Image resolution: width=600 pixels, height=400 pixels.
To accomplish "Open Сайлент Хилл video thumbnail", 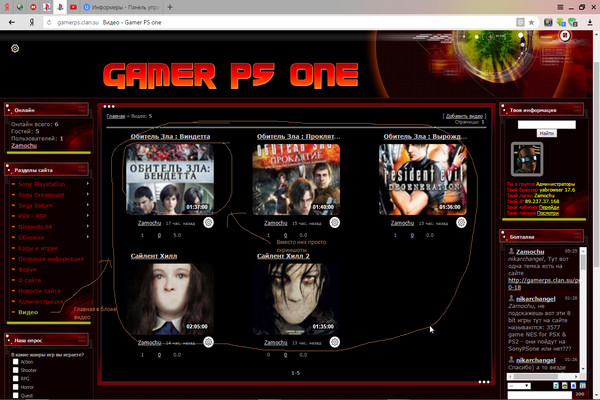I will click(x=170, y=299).
